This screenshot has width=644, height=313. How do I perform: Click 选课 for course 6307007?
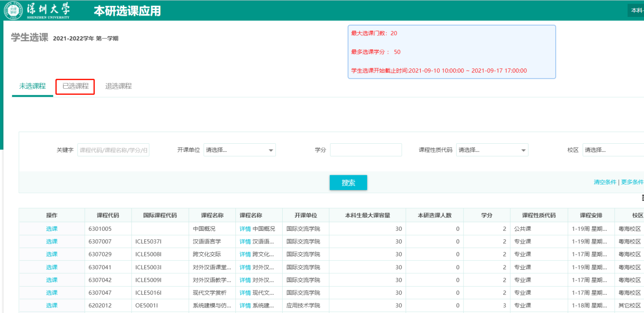(52, 242)
